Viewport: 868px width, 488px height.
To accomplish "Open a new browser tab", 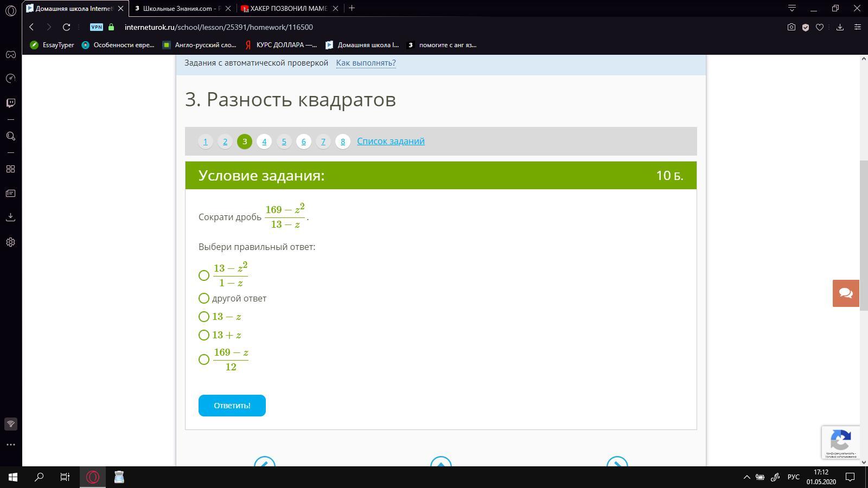I will [x=352, y=8].
